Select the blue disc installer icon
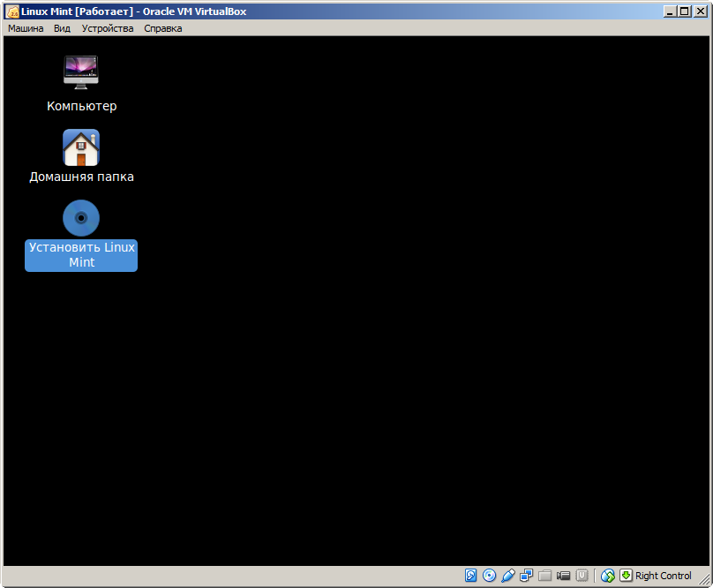The height and width of the screenshot is (588, 713). (81, 218)
